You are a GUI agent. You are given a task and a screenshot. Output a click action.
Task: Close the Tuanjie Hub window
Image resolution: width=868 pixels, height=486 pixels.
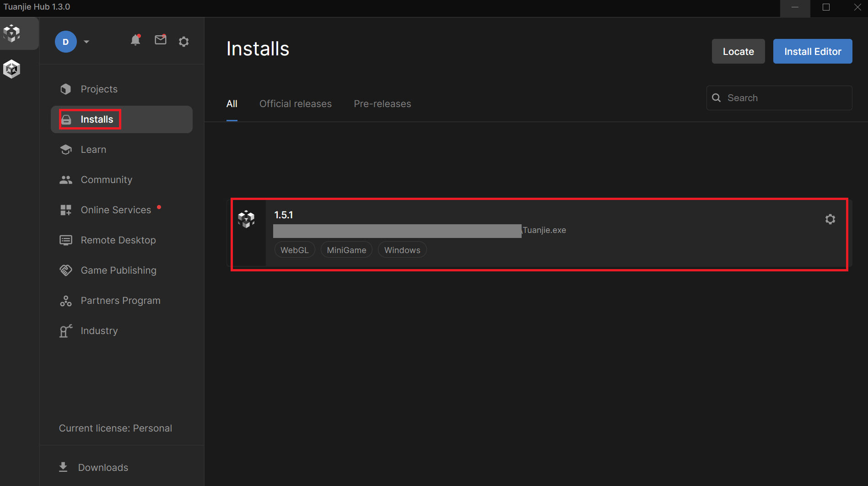tap(857, 7)
